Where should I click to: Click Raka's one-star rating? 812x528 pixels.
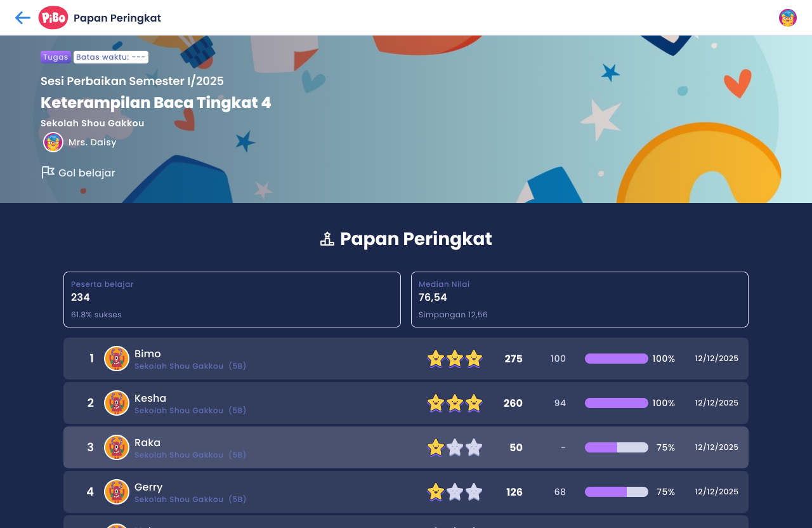[x=455, y=447]
